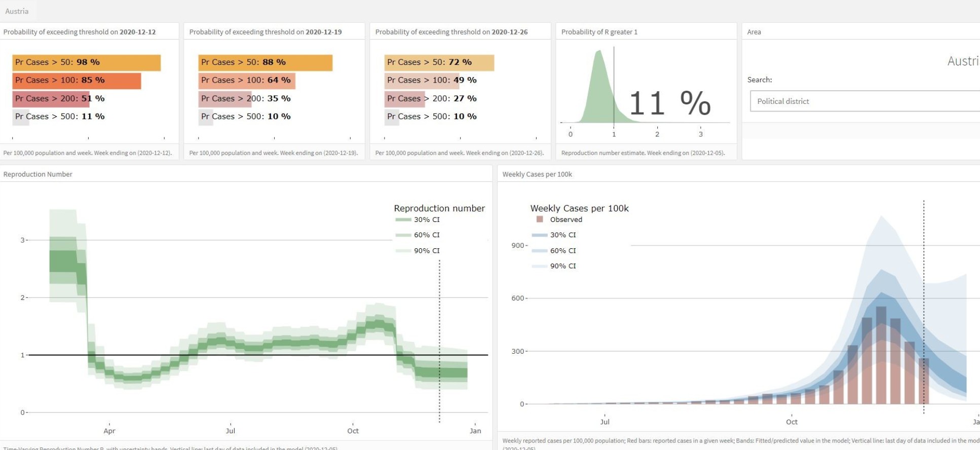Screen dimensions: 980x450
Task: Select the Pr Cases > 100: 64 % bar
Action: 246,81
